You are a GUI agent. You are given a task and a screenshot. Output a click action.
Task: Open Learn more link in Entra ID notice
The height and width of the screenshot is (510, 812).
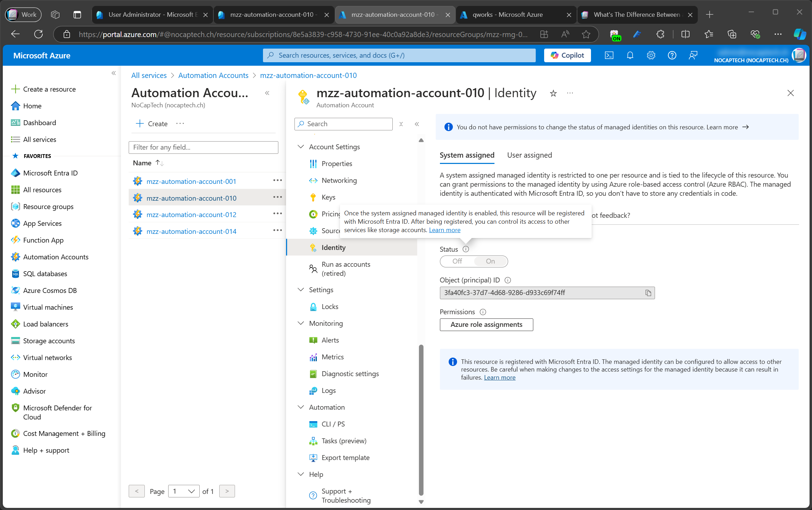point(499,378)
